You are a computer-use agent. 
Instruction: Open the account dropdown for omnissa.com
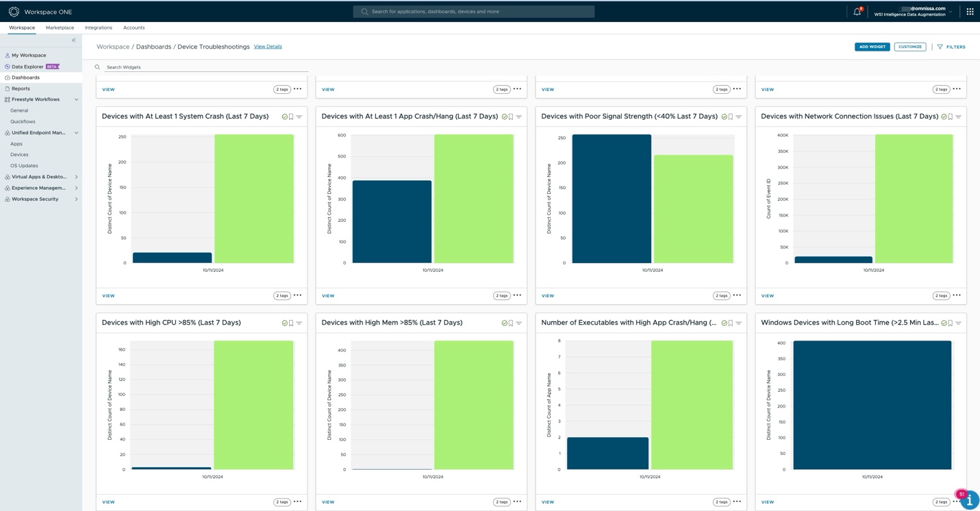point(951,12)
